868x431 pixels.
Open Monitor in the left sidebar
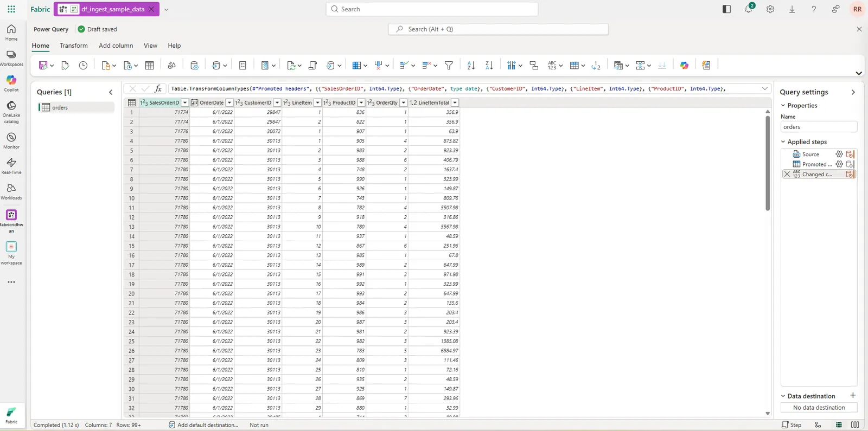[x=11, y=140]
